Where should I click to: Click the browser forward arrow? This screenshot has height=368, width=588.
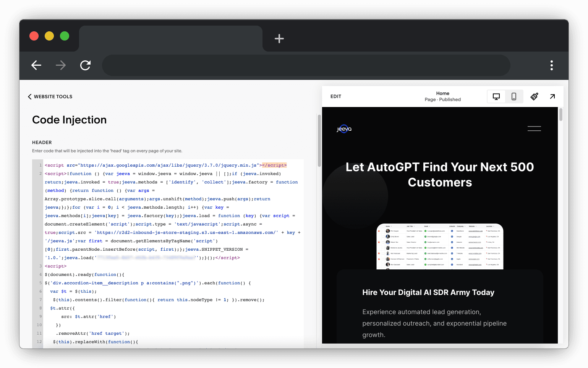[61, 65]
